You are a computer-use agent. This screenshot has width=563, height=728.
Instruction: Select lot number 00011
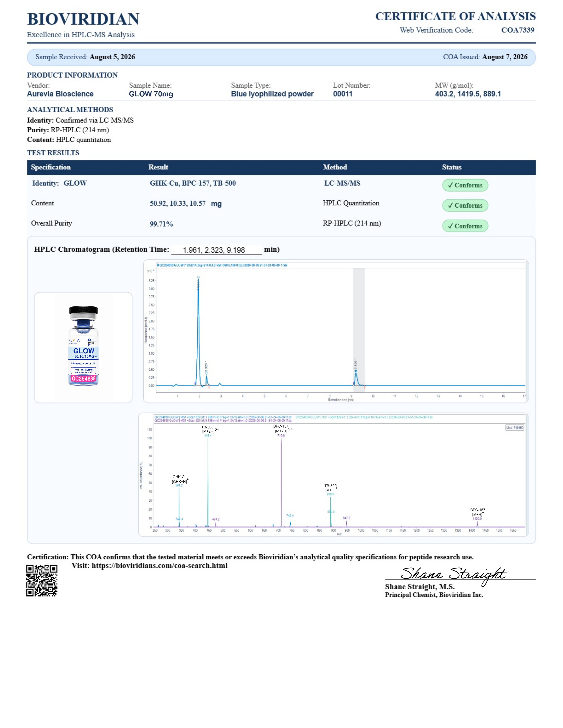[x=342, y=94]
